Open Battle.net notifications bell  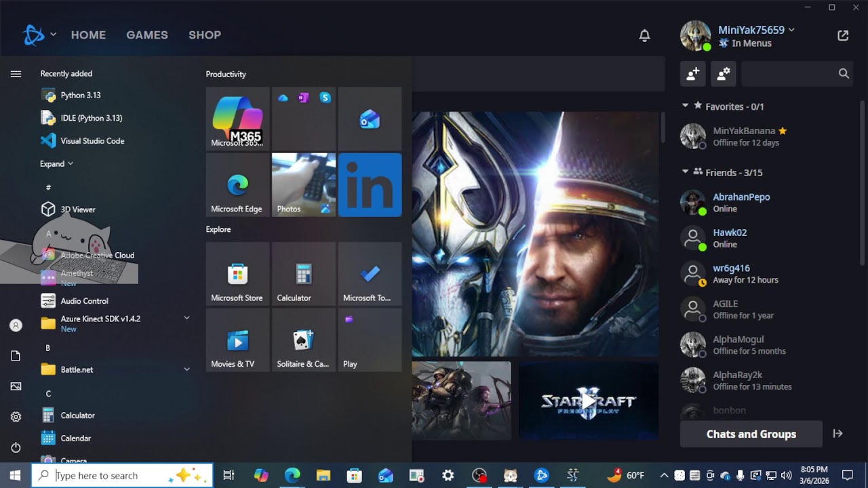[x=645, y=35]
